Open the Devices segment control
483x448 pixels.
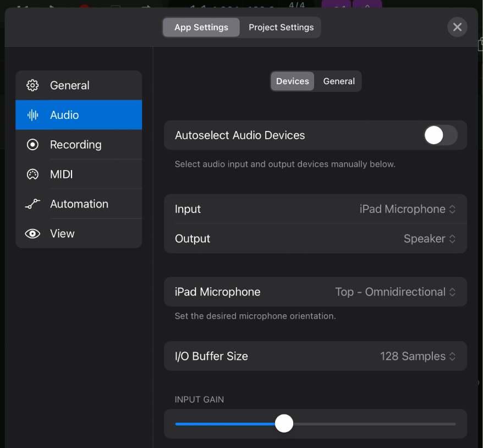[x=292, y=81]
